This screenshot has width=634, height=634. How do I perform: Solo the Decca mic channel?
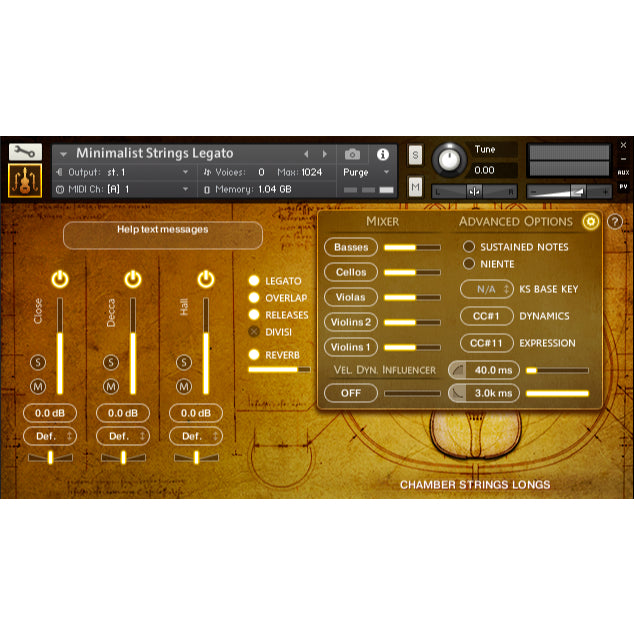(111, 362)
